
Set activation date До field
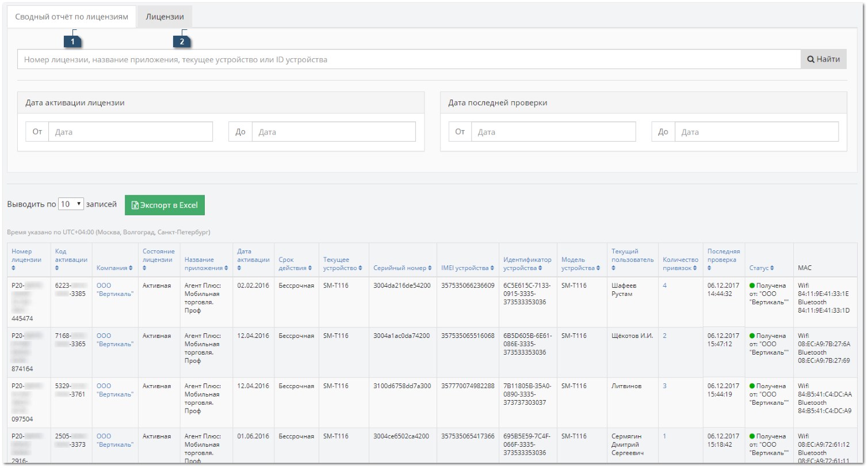[x=334, y=132]
